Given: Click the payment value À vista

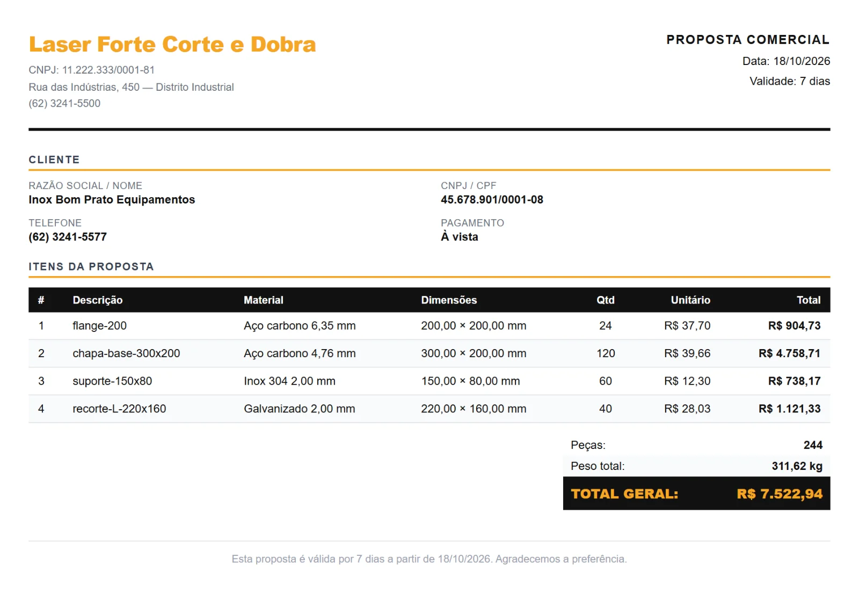Looking at the screenshot, I should click(x=460, y=236).
